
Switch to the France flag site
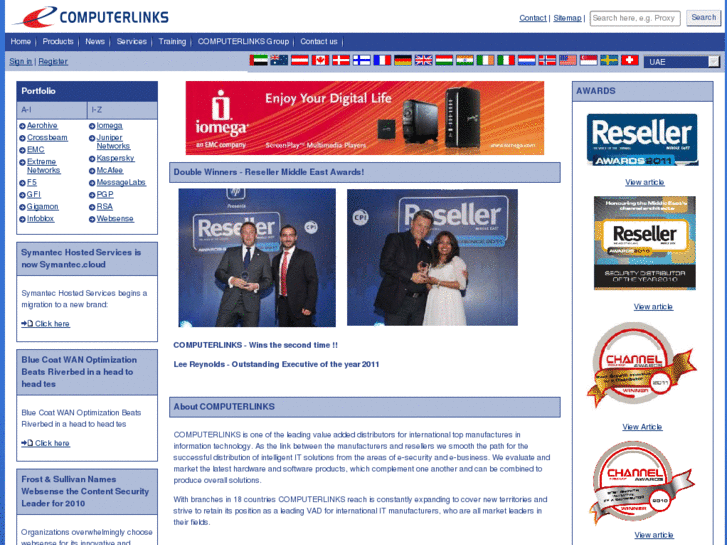click(382, 60)
